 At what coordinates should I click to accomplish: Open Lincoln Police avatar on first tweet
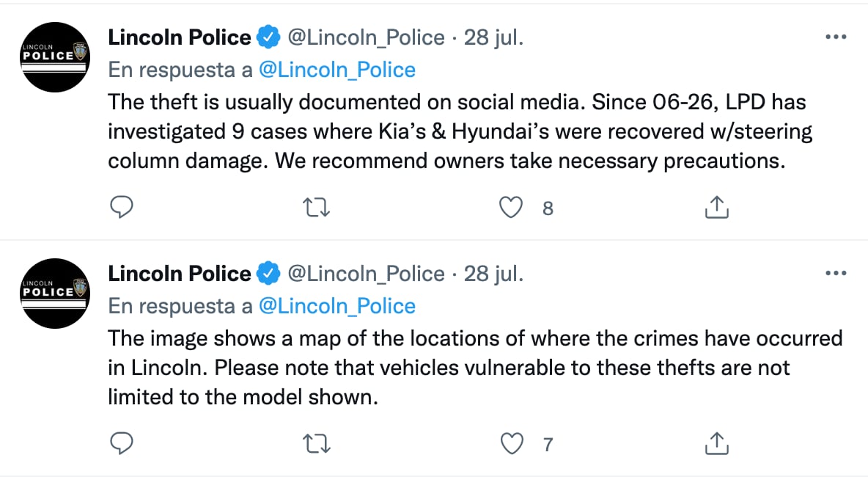[x=56, y=57]
